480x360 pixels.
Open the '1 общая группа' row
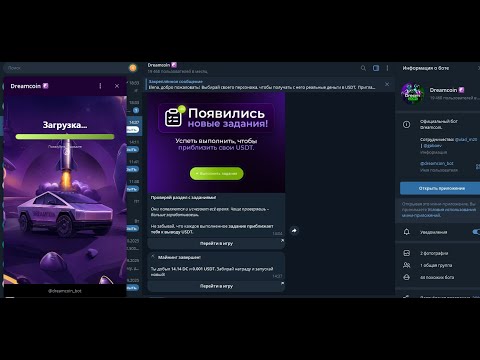click(x=437, y=265)
